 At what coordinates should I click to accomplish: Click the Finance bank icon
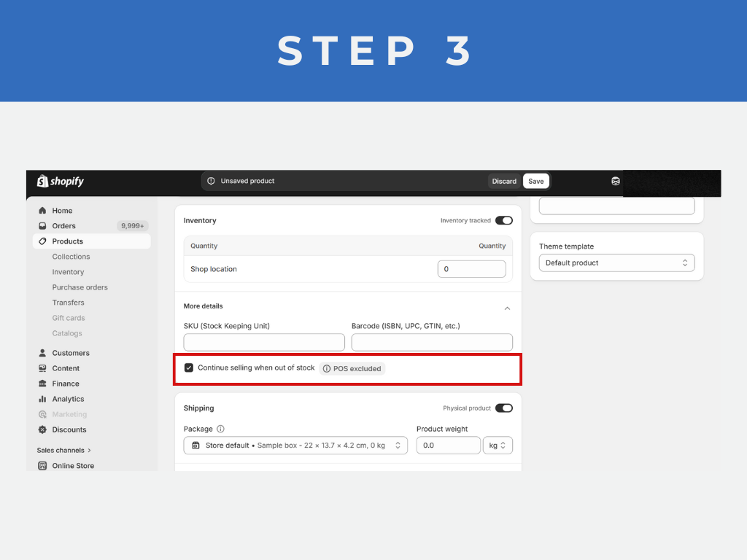pyautogui.click(x=42, y=384)
